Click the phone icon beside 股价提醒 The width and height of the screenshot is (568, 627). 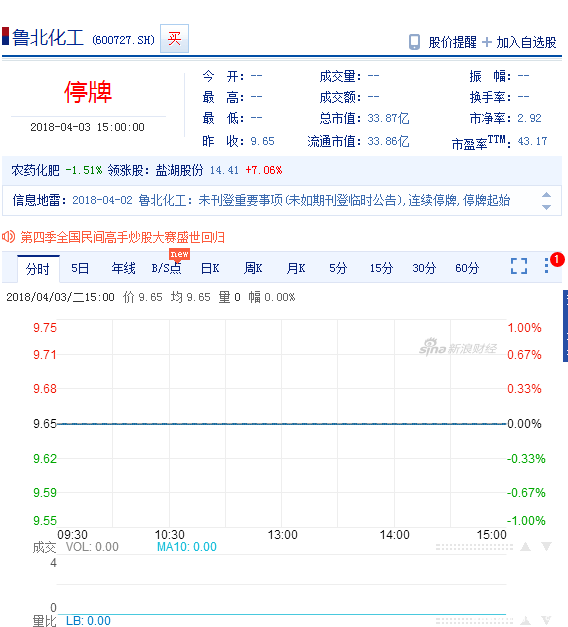414,42
